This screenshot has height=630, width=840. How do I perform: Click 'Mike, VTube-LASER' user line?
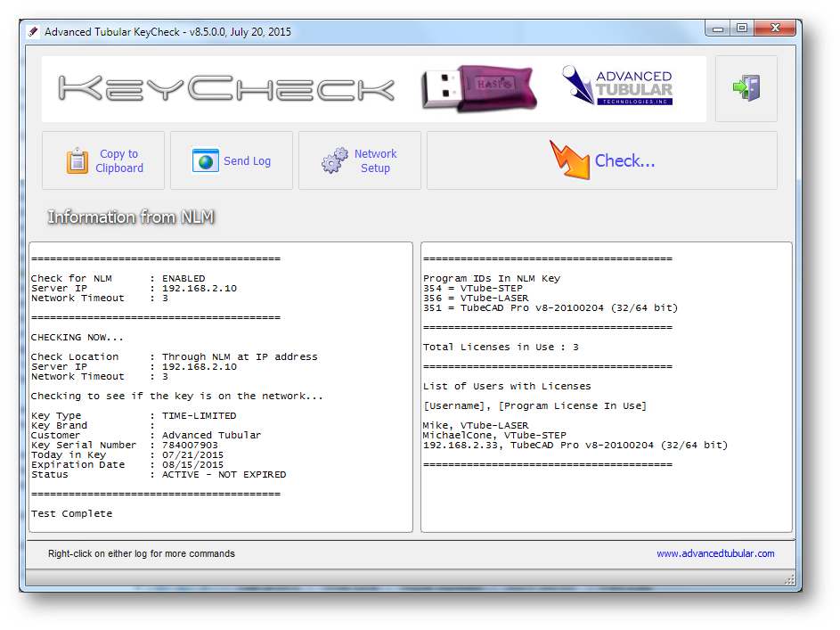point(476,425)
